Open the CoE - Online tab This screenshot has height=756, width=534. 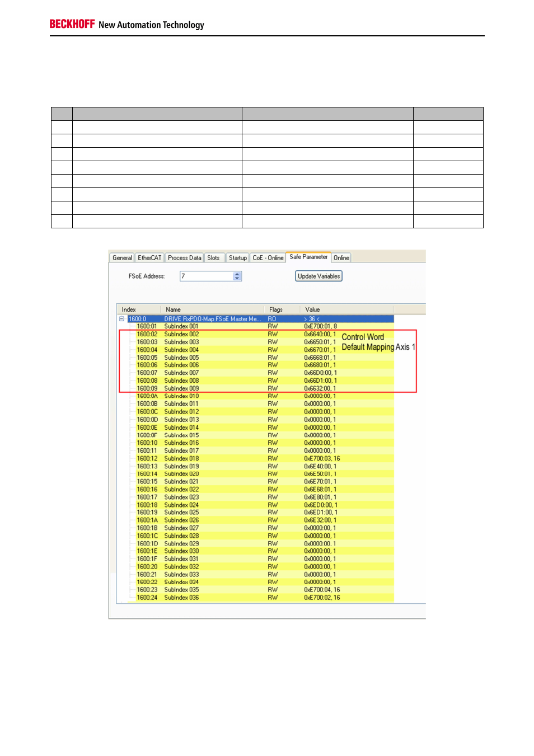268,258
